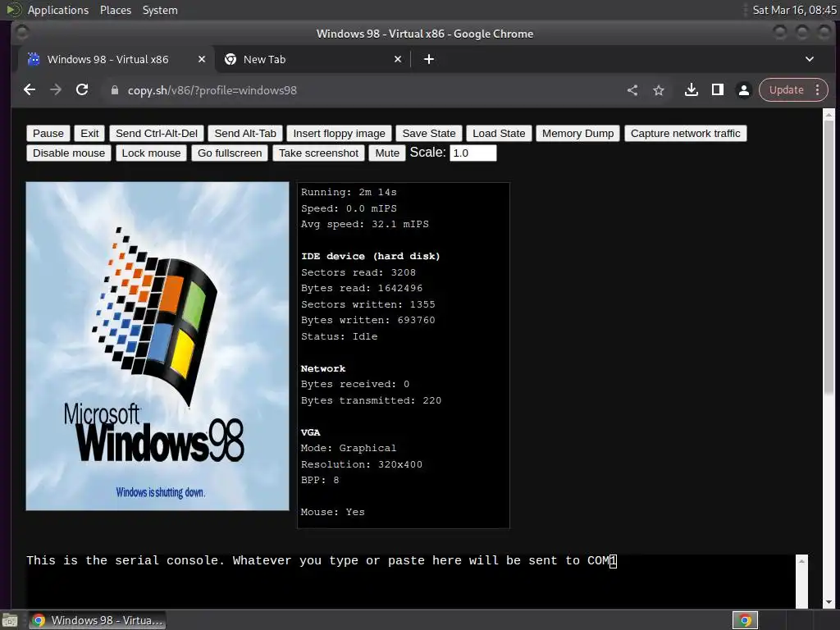Screen dimensions: 840x630
Task: Click the top panel distro logo icon
Action: [x=13, y=10]
